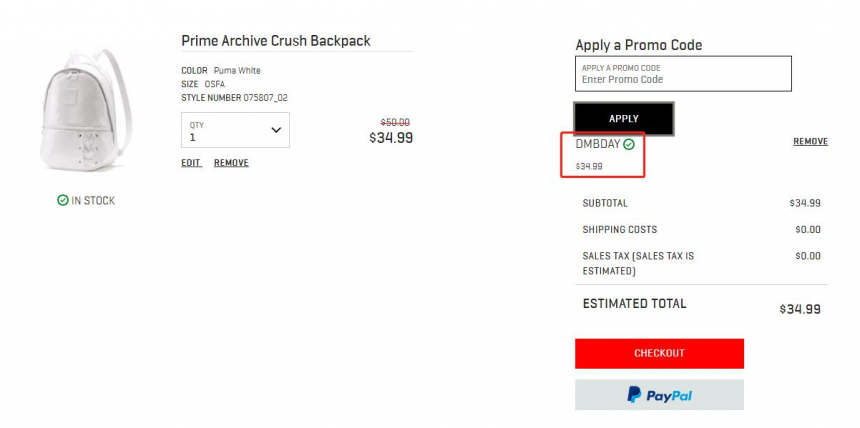The image size is (860, 428).
Task: Click the applied DMBDAY promo code label
Action: click(598, 144)
